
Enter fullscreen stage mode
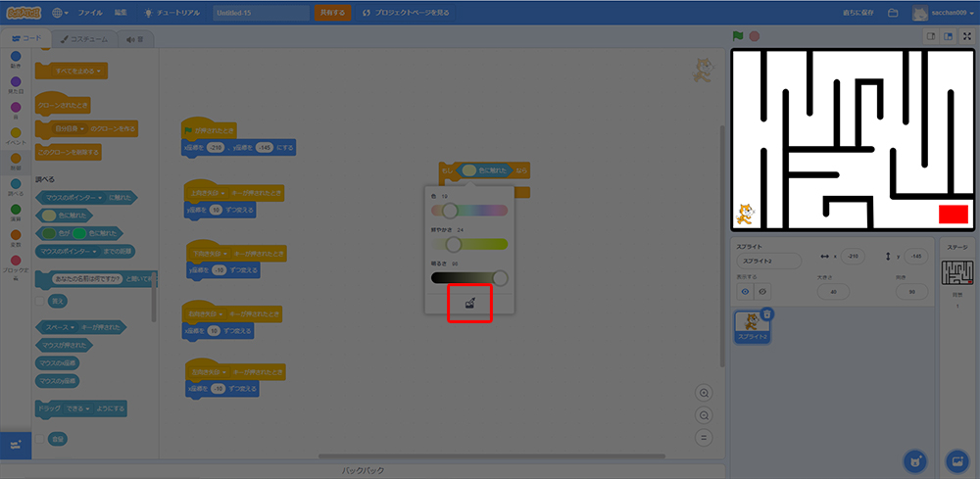point(967,36)
